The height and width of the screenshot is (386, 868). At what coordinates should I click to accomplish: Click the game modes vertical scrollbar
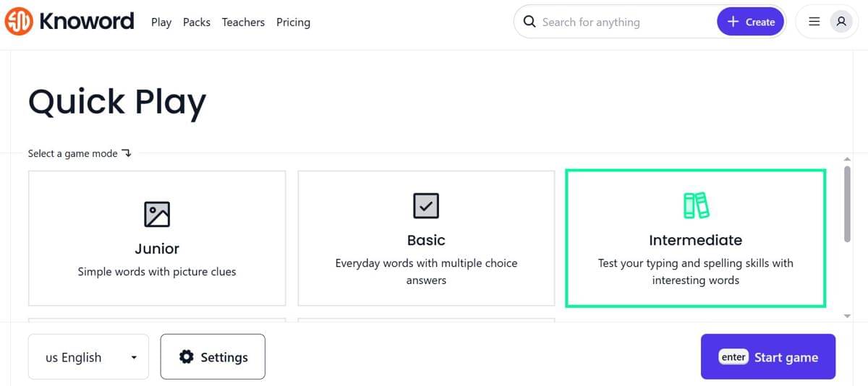(x=847, y=204)
